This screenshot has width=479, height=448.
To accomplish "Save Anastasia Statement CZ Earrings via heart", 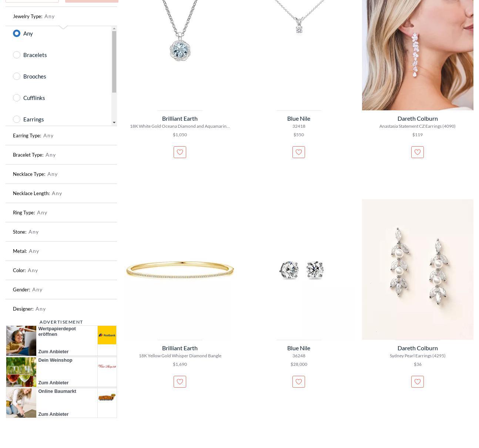I will pyautogui.click(x=418, y=152).
